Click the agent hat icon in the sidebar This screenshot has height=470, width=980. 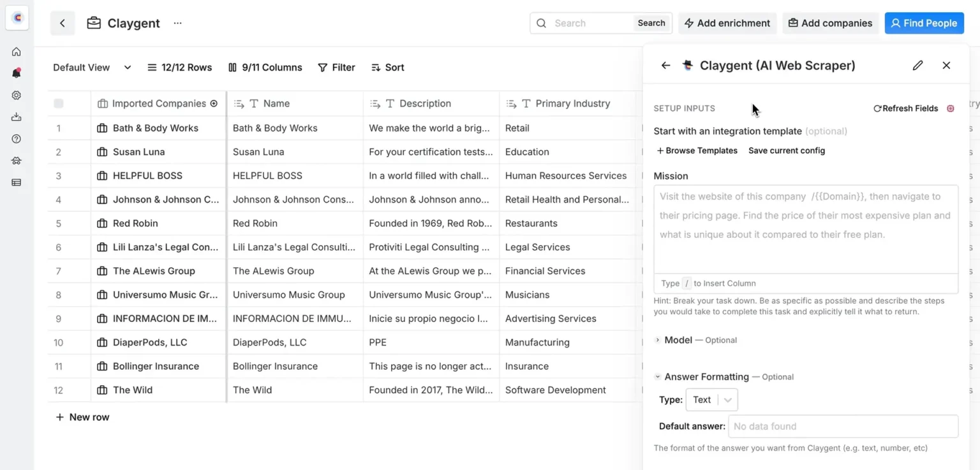coord(17,161)
